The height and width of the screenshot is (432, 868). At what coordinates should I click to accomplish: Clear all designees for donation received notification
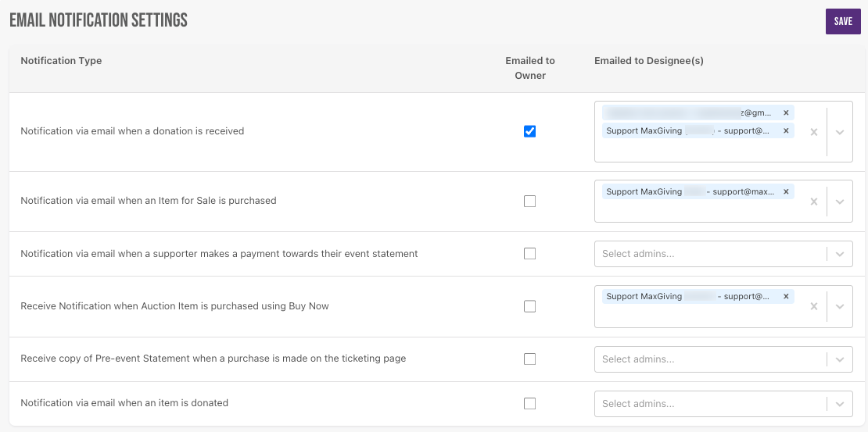813,132
